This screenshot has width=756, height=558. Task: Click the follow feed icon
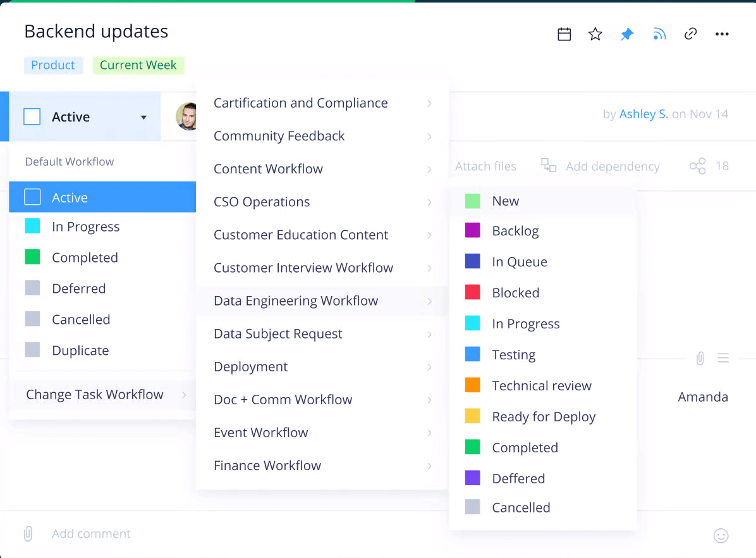coord(659,34)
